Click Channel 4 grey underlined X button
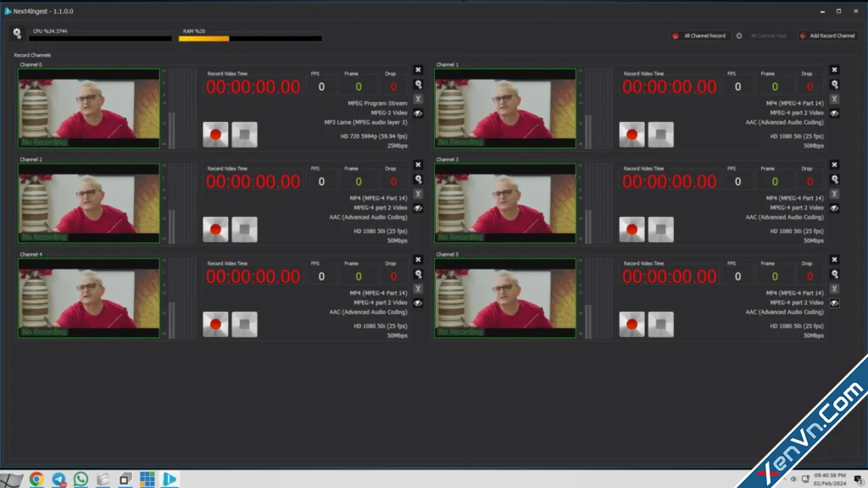Image resolution: width=868 pixels, height=488 pixels. click(418, 288)
